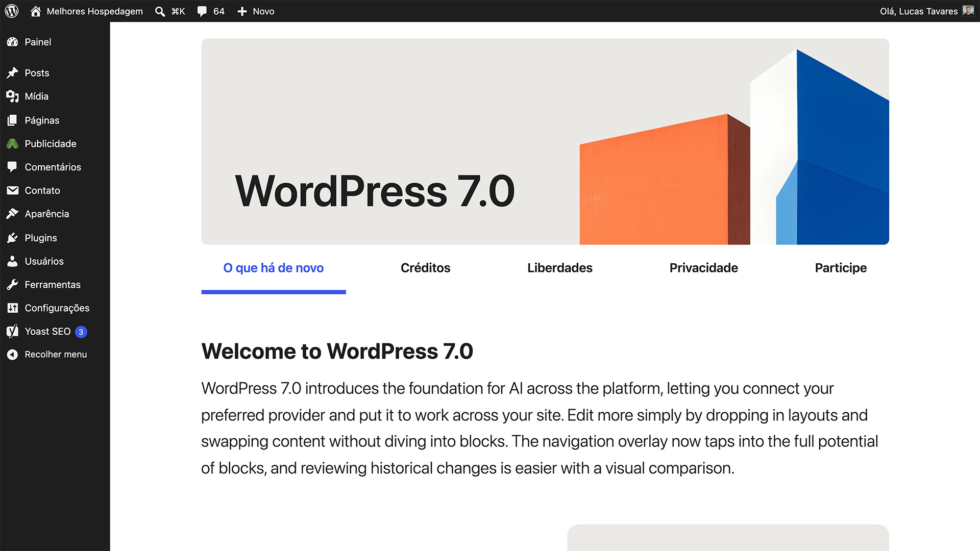Click the Painel dashboard icon

point(13,42)
